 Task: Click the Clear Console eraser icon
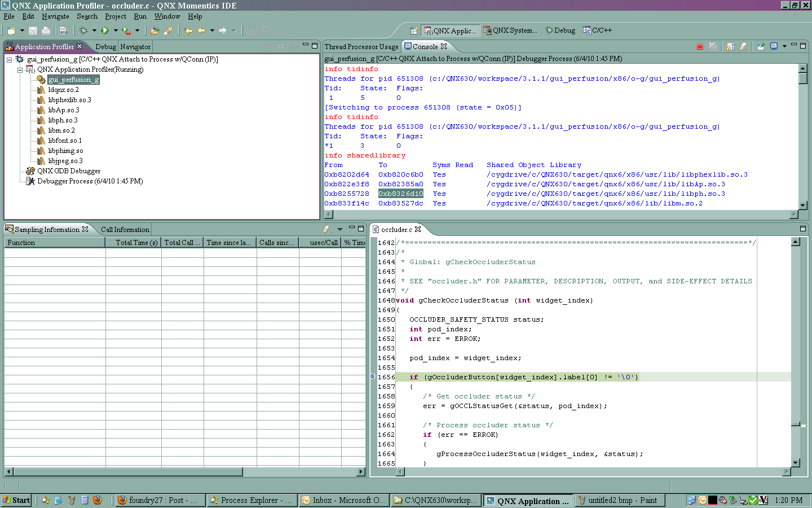[x=743, y=47]
